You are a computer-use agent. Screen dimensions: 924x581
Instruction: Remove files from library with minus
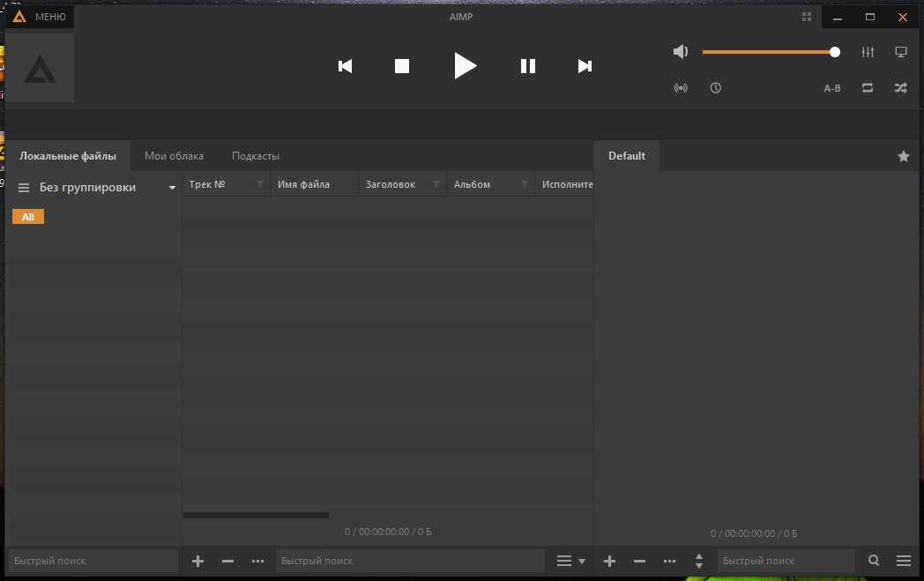(227, 561)
